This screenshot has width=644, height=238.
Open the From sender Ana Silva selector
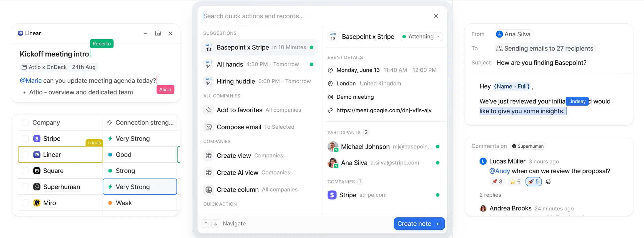pos(514,34)
